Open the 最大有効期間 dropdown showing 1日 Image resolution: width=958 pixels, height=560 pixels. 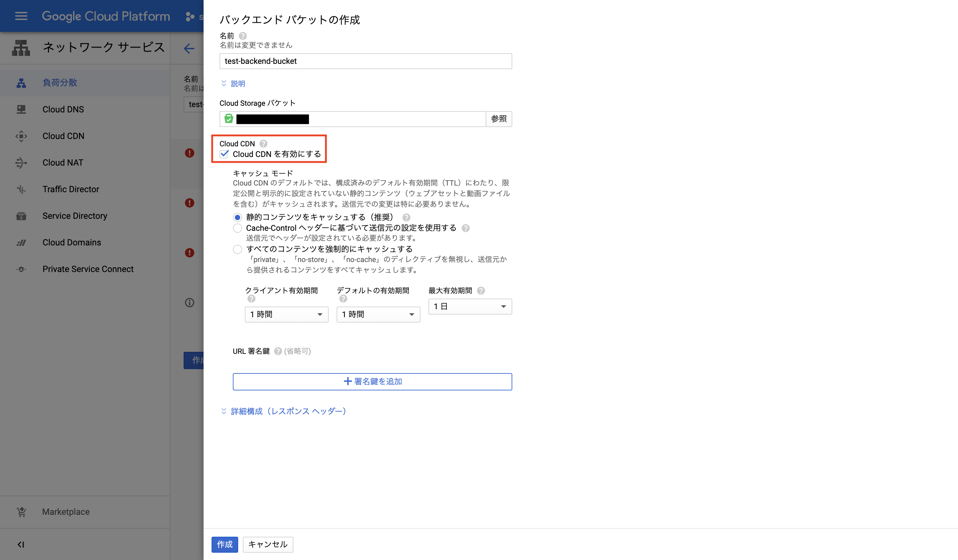coord(470,306)
